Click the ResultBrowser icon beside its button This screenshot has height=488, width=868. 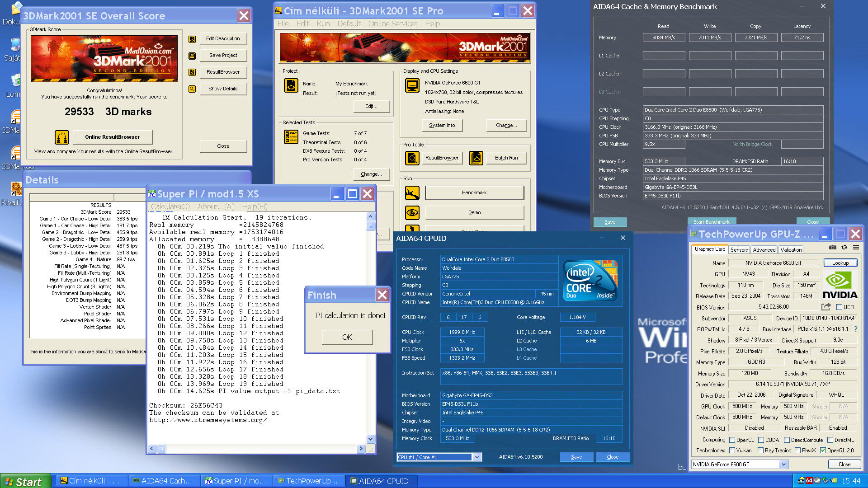[x=192, y=72]
